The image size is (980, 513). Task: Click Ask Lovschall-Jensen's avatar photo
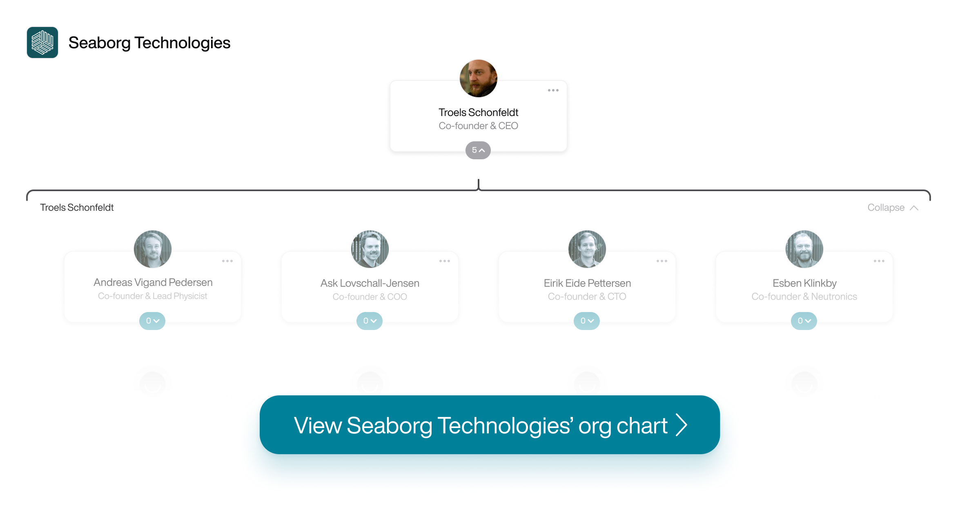click(370, 249)
